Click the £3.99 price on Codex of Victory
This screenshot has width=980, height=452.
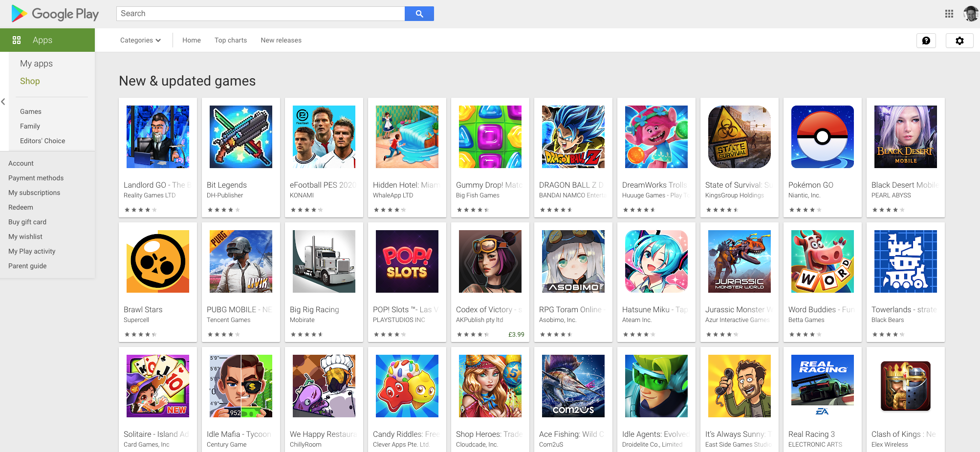point(516,335)
